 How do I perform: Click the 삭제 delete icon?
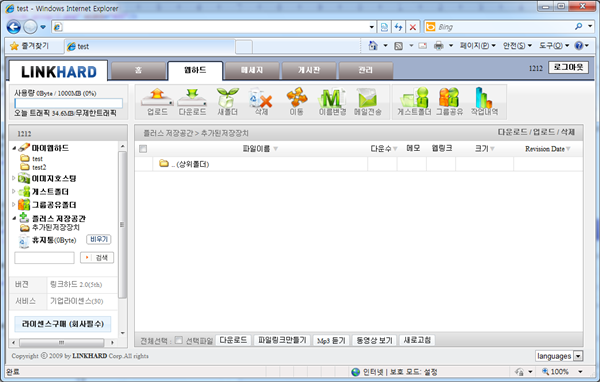[261, 98]
